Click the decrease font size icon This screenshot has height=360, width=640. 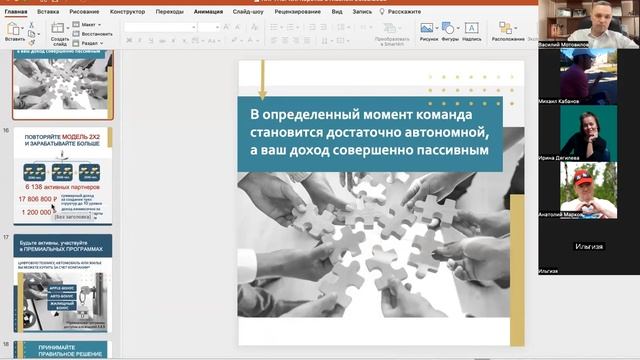238,27
